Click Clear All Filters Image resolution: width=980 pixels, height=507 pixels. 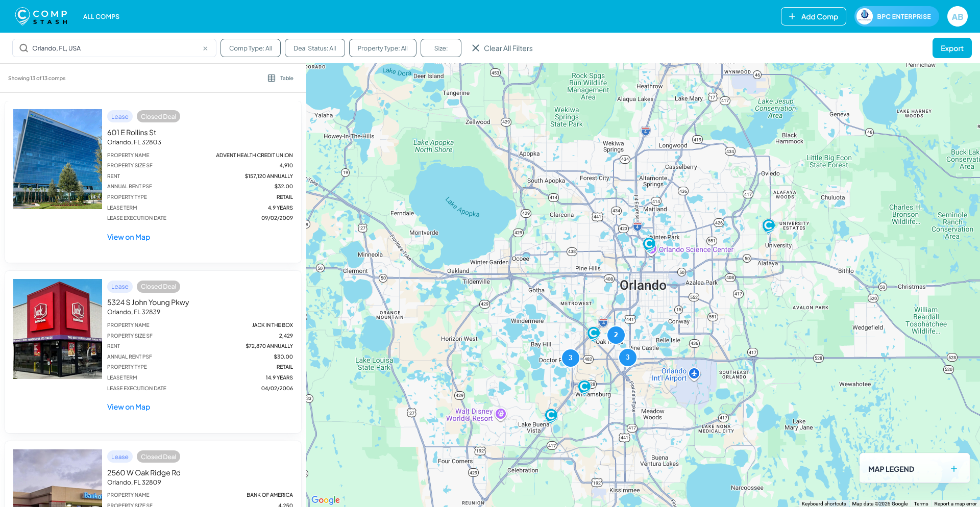click(502, 48)
